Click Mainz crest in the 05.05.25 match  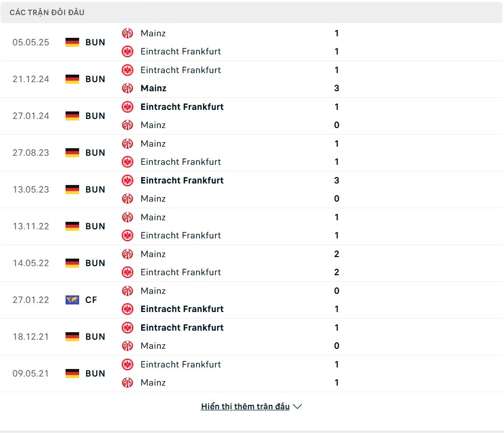[128, 33]
